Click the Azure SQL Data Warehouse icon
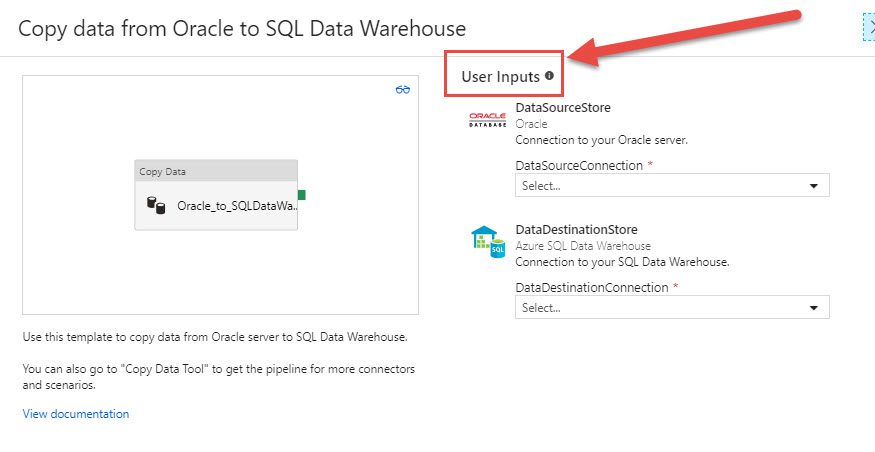The image size is (875, 452). [488, 241]
